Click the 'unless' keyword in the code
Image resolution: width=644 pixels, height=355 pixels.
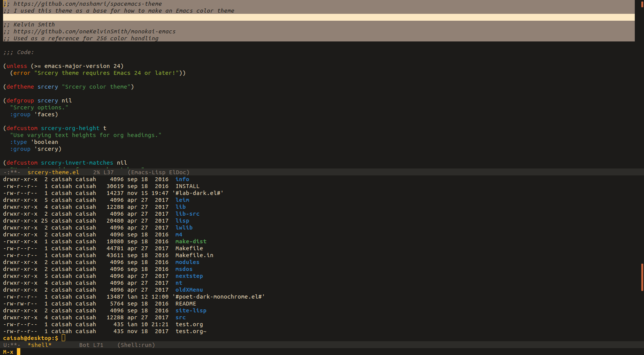(17, 66)
